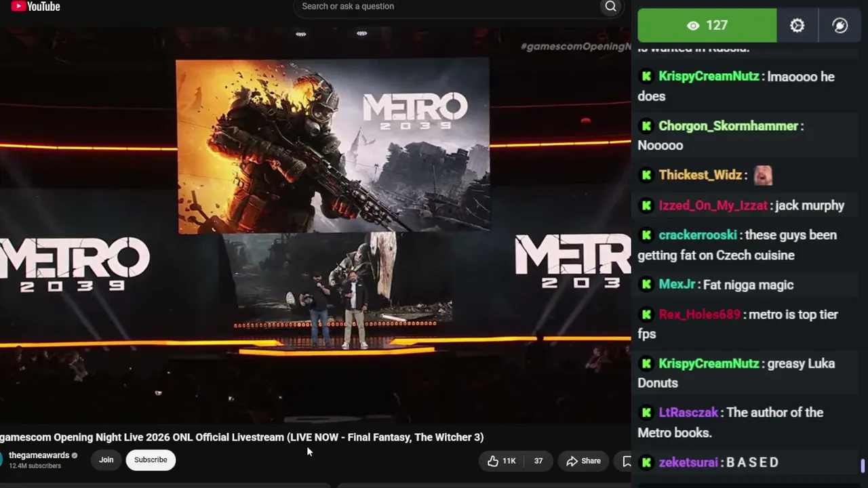
Task: Click message 'these guys been getting fat on Czech cuisine'
Action: (737, 245)
